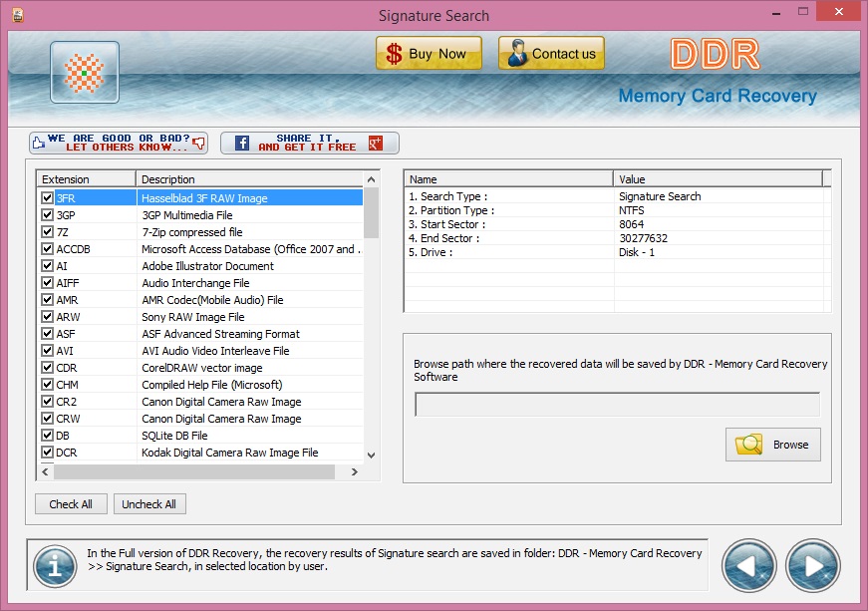The height and width of the screenshot is (611, 868).
Task: Toggle the AVI extension checkbox
Action: (47, 351)
